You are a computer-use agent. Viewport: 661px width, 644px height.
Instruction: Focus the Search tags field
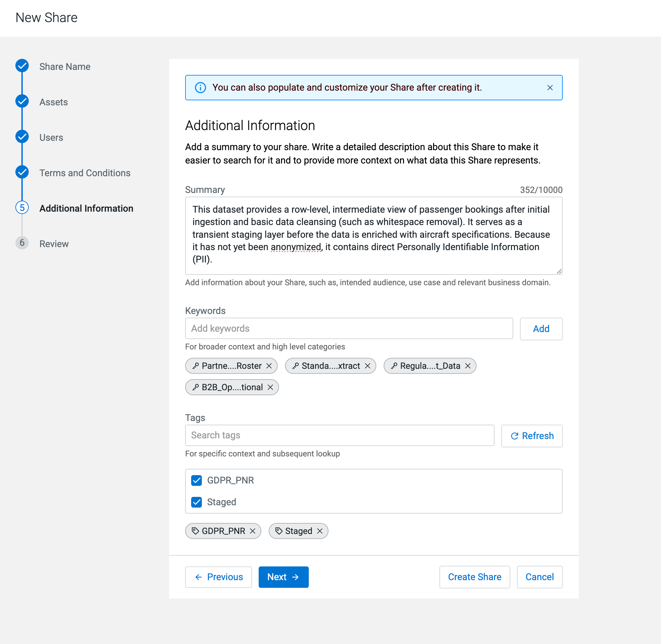click(339, 435)
